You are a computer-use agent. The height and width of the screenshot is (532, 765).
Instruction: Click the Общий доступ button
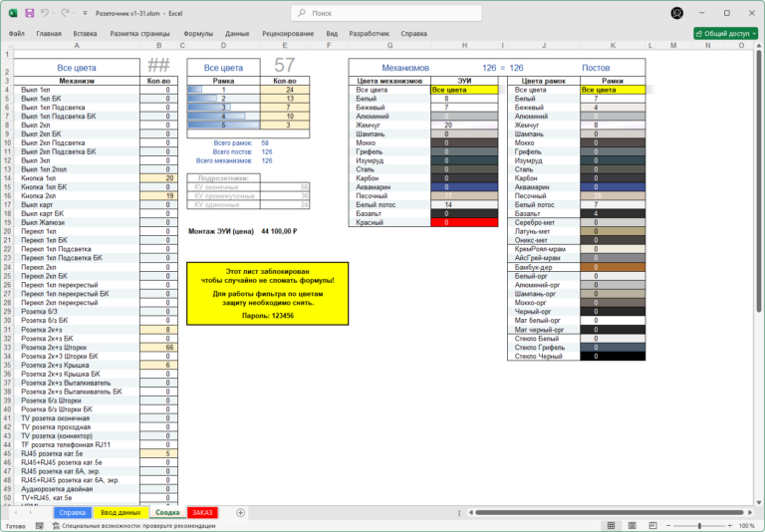[x=725, y=33]
